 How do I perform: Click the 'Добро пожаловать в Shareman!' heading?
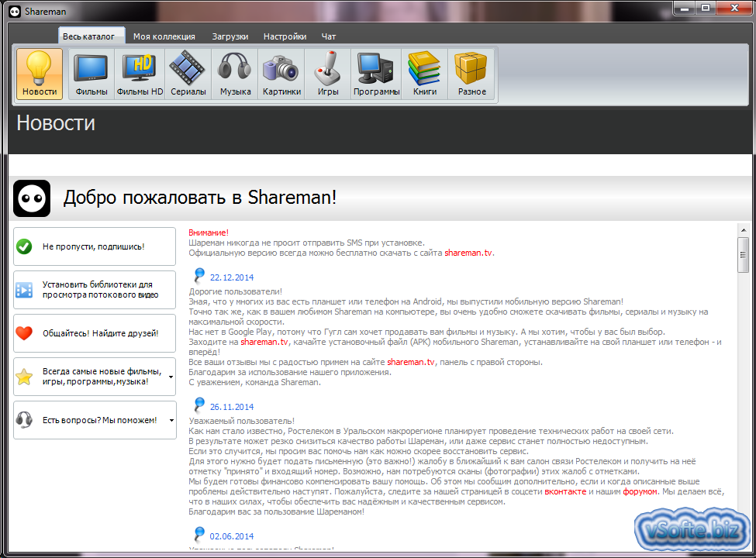[199, 198]
